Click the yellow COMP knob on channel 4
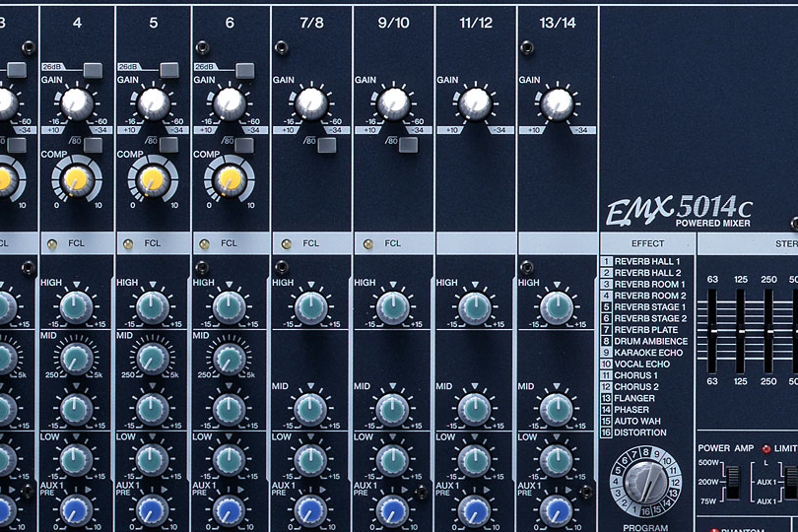The image size is (798, 532). 77,179
